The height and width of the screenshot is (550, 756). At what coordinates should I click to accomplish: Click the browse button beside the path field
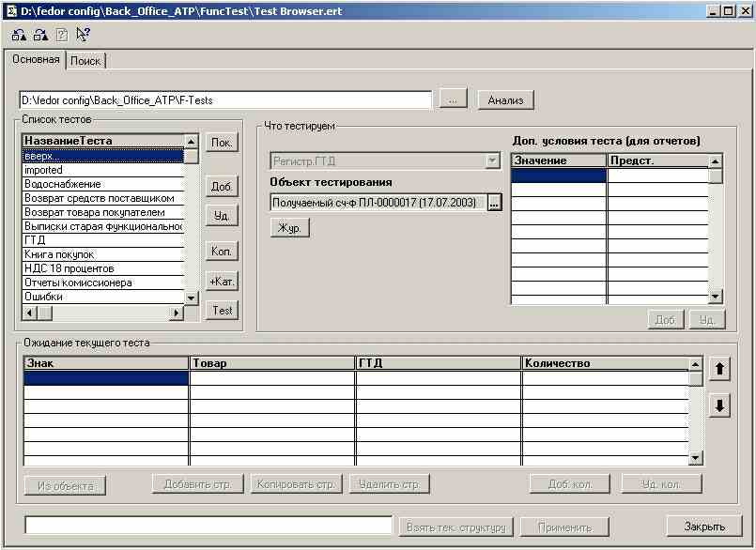(x=453, y=99)
